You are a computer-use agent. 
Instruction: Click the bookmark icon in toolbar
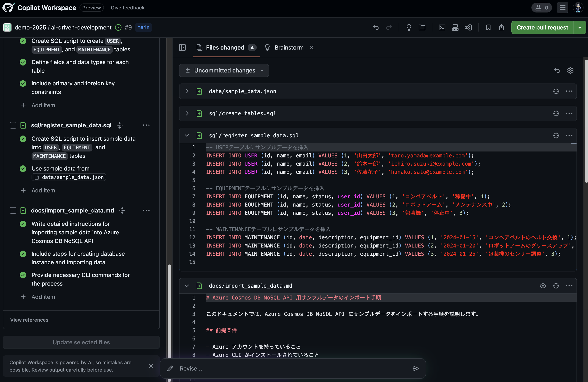coord(488,27)
